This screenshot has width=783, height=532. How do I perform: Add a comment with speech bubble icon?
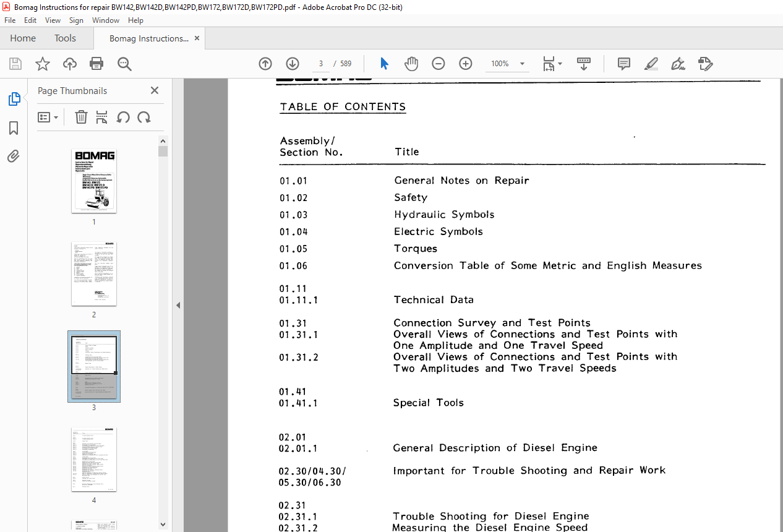(x=624, y=64)
